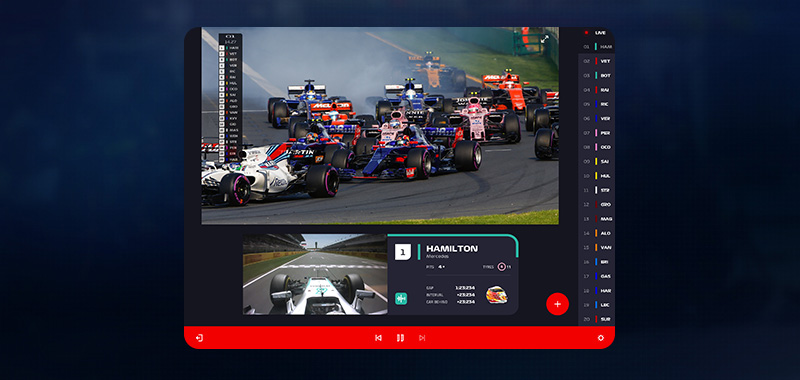Select driver RAI in position 04
Screen dimensions: 800x380
click(596, 90)
